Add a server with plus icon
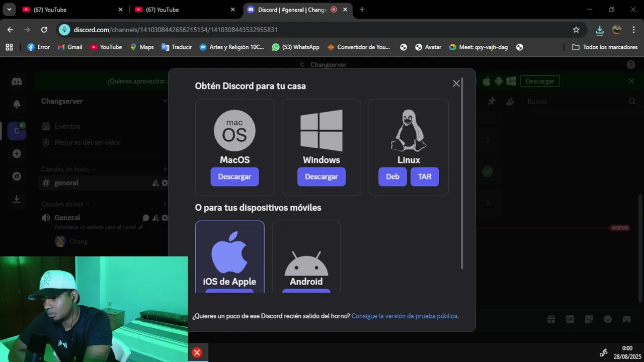Viewport: 644px width, 362px height. pos(17,154)
